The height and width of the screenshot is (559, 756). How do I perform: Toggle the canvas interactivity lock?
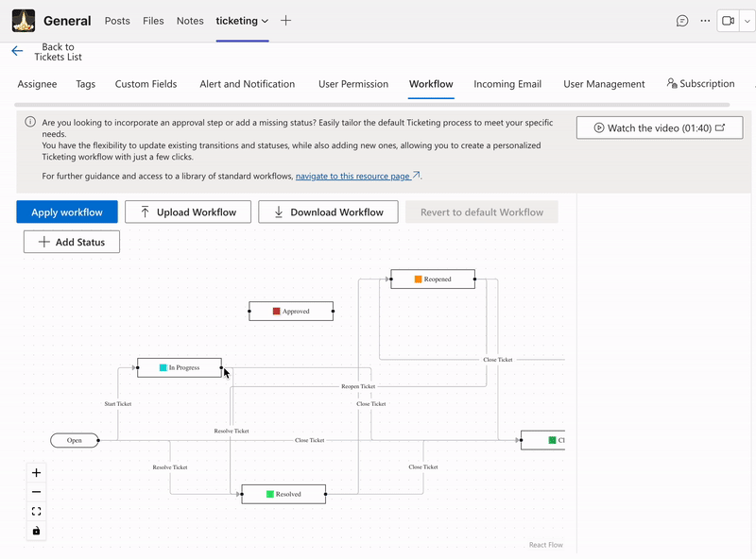(36, 531)
